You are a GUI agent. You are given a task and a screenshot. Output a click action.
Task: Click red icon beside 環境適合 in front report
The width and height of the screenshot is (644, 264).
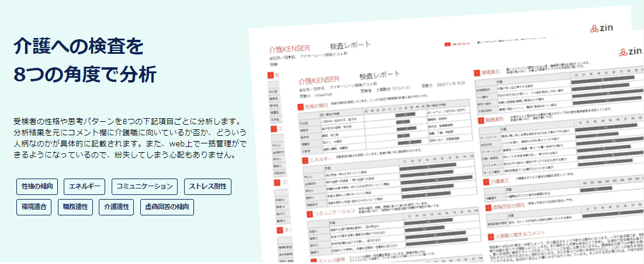coord(477,73)
